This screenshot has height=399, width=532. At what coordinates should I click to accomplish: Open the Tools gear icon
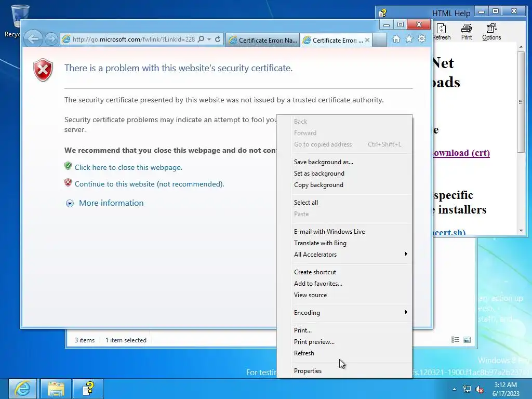tap(422, 39)
